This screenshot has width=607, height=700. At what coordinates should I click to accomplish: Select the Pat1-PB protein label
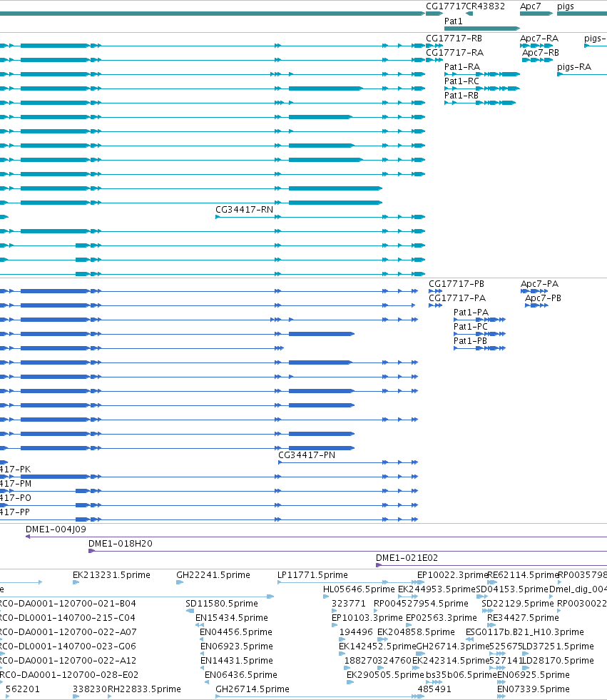(470, 341)
